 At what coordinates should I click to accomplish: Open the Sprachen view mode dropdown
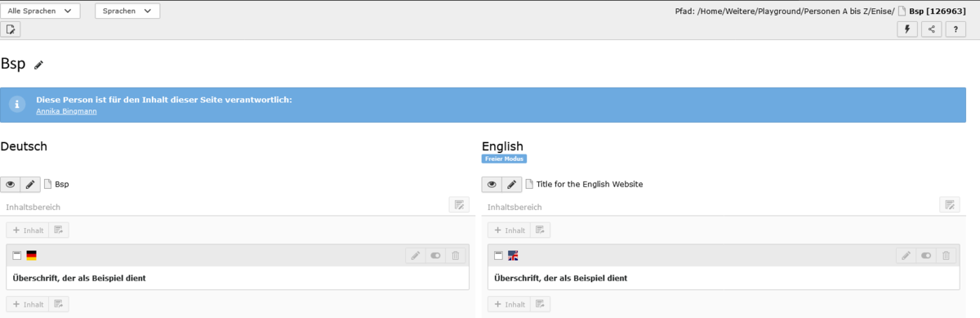tap(127, 11)
